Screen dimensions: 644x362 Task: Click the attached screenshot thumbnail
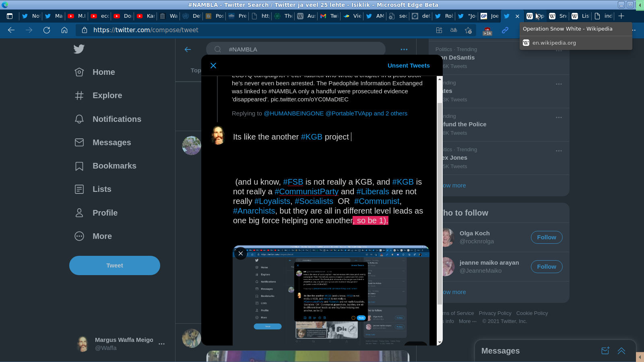(x=331, y=296)
